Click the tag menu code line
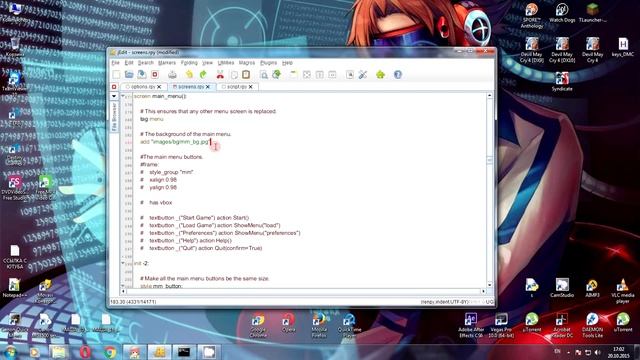This screenshot has width=640, height=360. pyautogui.click(x=151, y=119)
